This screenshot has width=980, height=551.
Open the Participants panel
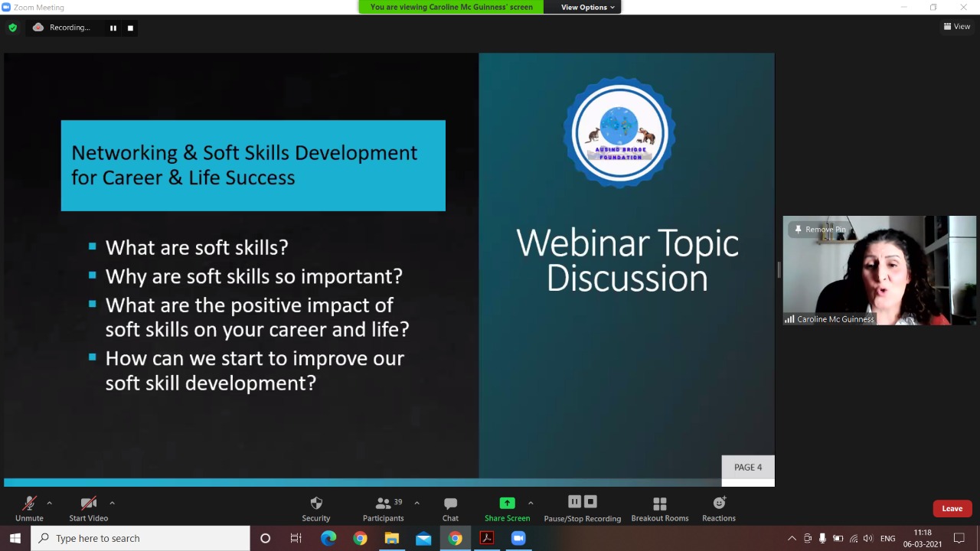[x=383, y=504]
